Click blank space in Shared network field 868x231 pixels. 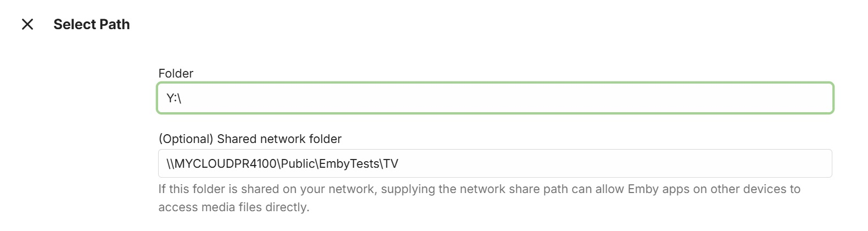click(604, 163)
